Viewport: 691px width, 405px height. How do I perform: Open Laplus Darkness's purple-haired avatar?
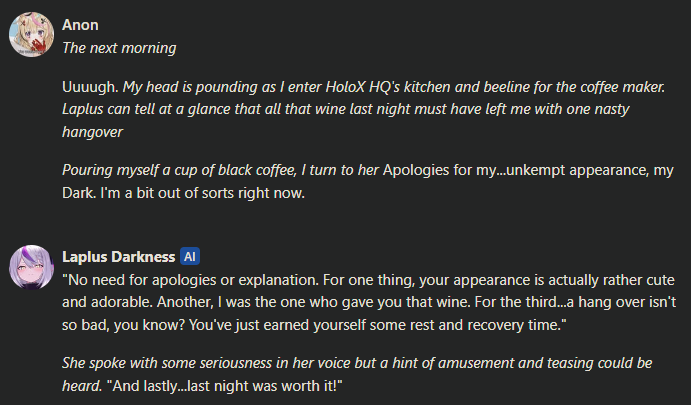(31, 267)
